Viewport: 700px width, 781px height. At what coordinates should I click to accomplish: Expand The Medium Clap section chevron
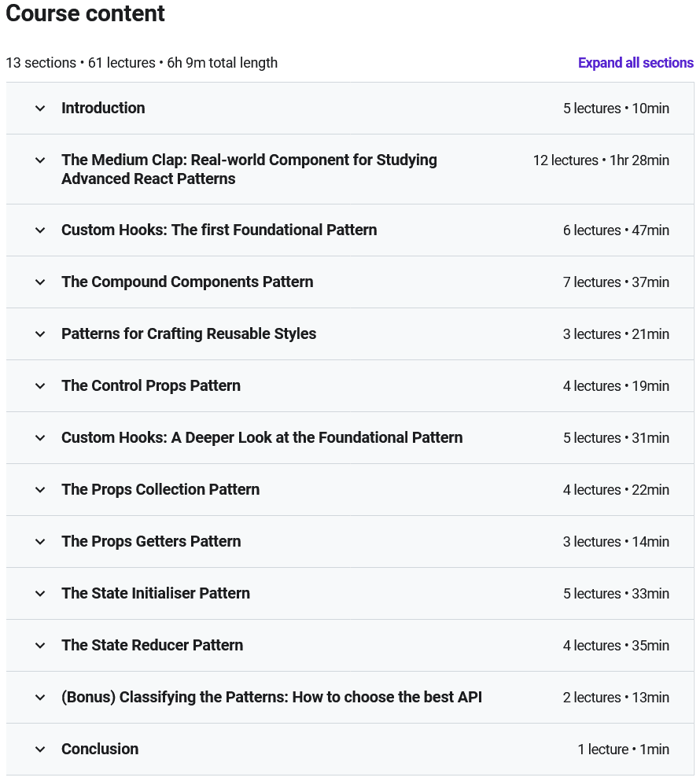[40, 160]
